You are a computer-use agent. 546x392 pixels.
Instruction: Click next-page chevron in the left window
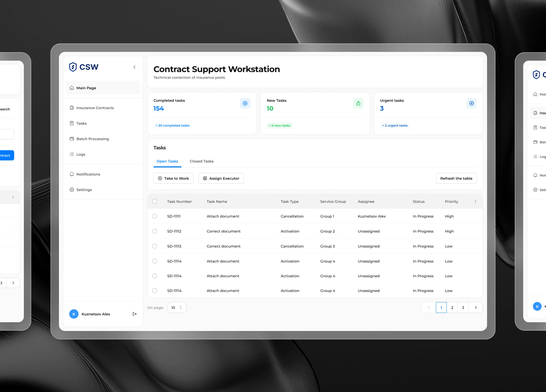click(x=13, y=283)
